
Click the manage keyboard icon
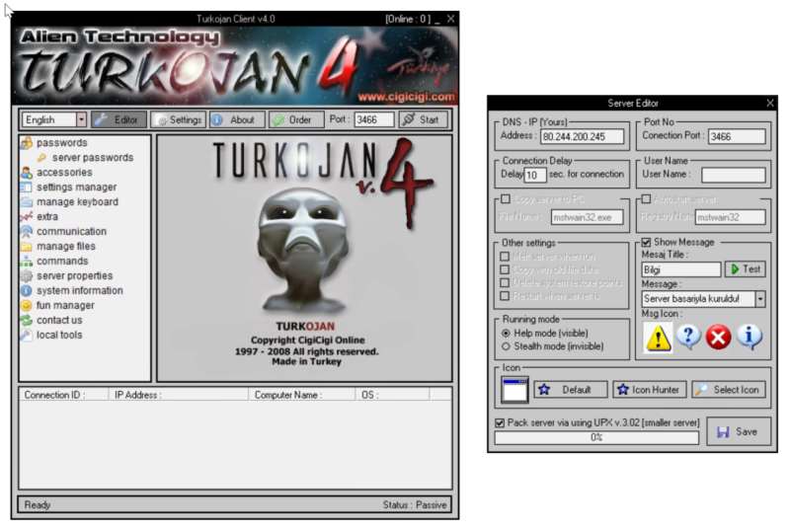pos(27,202)
